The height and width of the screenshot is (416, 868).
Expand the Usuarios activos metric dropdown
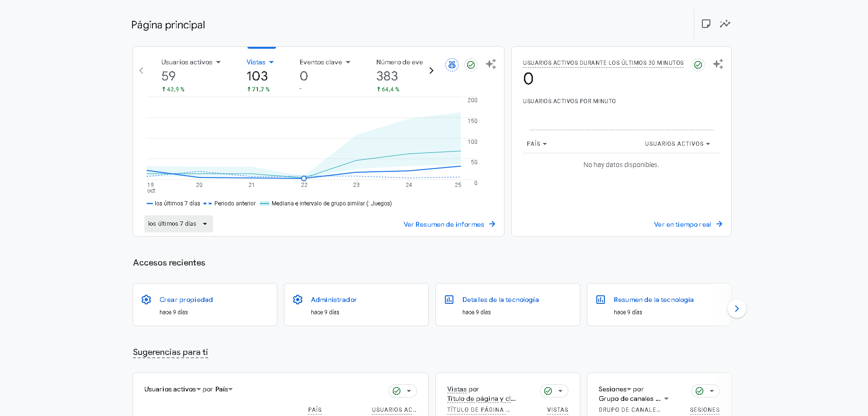click(218, 62)
